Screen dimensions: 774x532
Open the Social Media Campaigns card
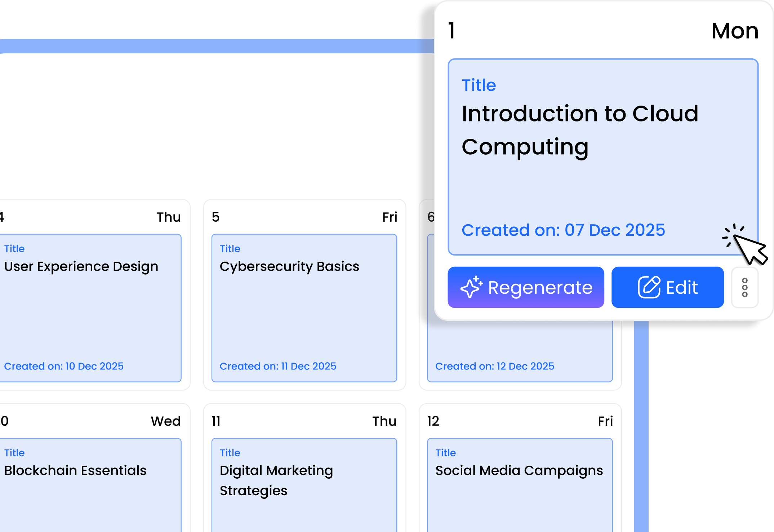tap(520, 483)
